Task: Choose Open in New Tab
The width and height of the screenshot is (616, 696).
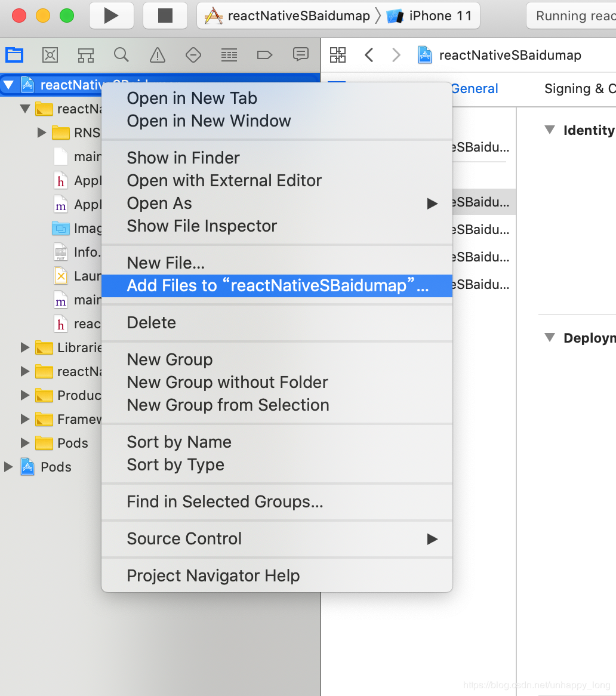Action: (x=277, y=98)
